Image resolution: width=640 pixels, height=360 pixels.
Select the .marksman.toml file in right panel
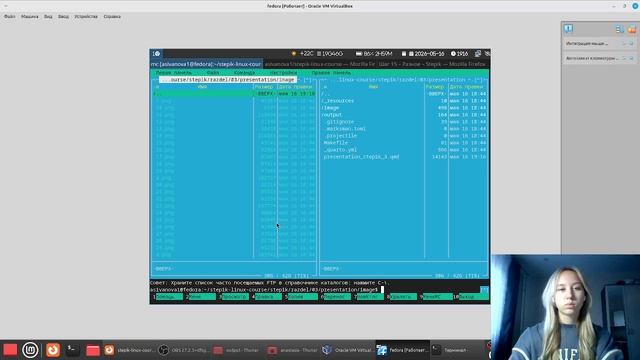coord(345,129)
